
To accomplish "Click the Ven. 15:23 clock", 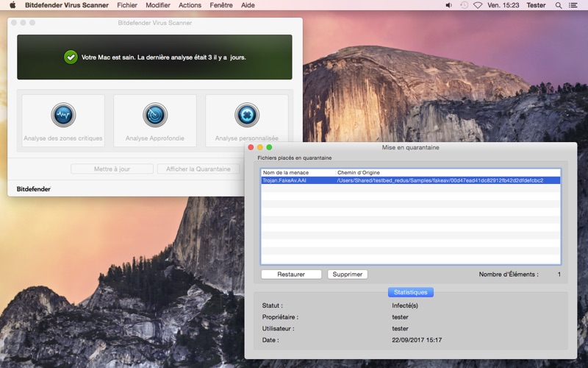I will [503, 5].
